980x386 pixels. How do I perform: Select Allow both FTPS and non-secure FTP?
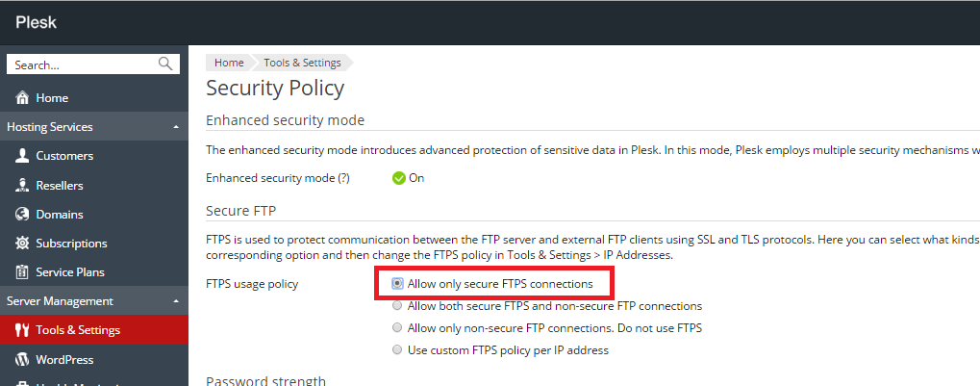click(x=397, y=306)
